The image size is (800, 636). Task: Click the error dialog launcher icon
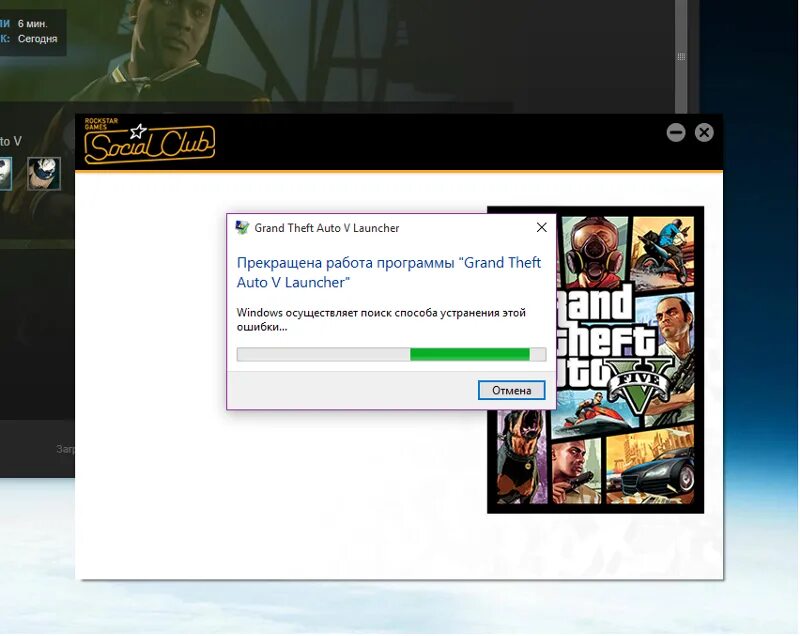pyautogui.click(x=242, y=227)
